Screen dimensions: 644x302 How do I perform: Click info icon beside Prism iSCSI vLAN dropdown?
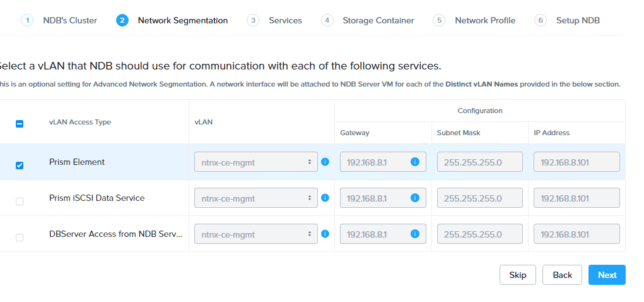(325, 198)
